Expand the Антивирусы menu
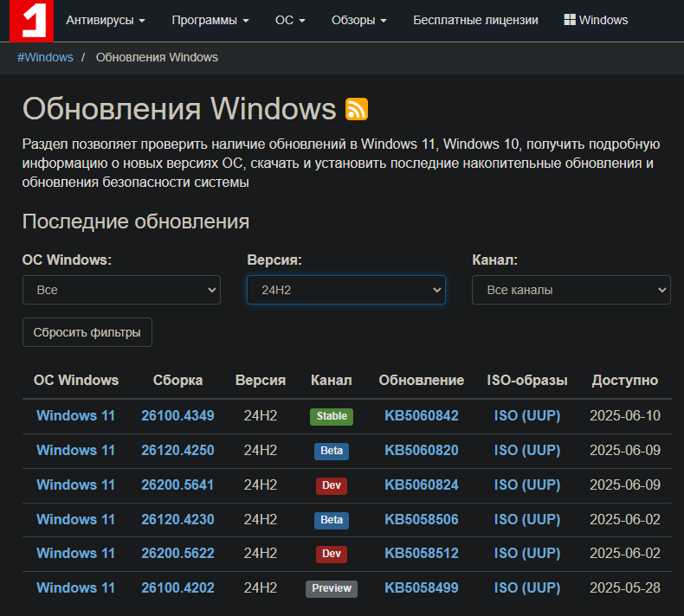Viewport: 684px width, 616px height. 106,20
